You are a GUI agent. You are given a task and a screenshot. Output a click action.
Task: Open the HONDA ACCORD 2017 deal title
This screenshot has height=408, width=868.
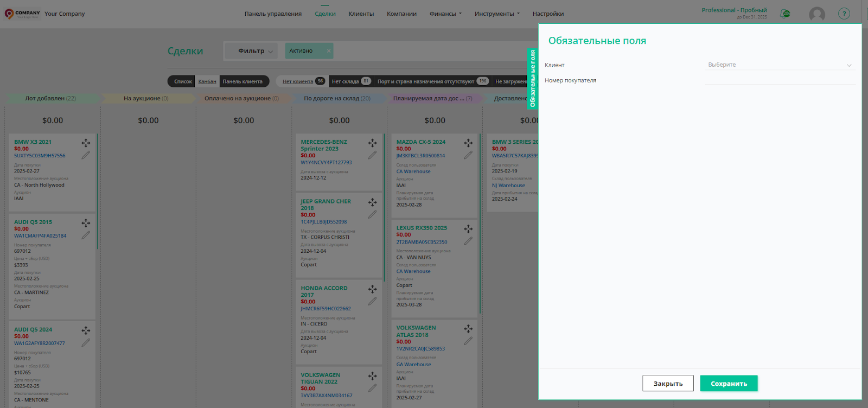pos(324,291)
